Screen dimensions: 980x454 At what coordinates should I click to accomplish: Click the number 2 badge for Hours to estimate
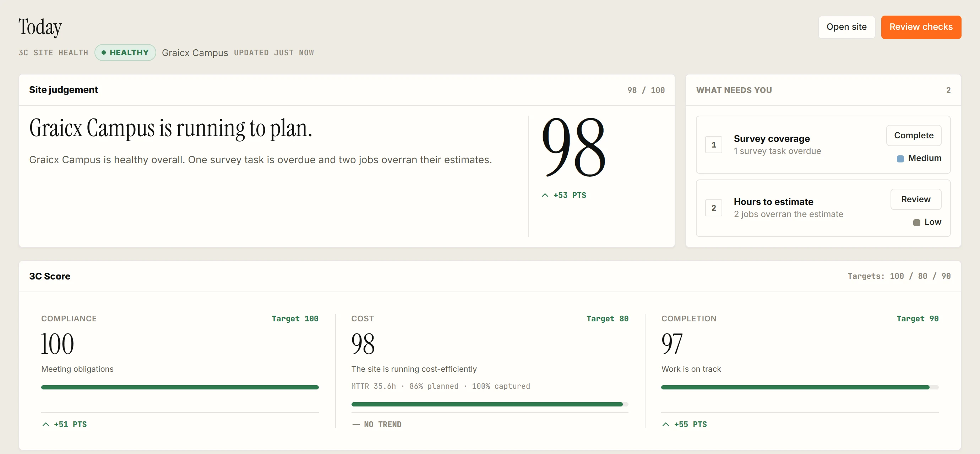pyautogui.click(x=714, y=208)
